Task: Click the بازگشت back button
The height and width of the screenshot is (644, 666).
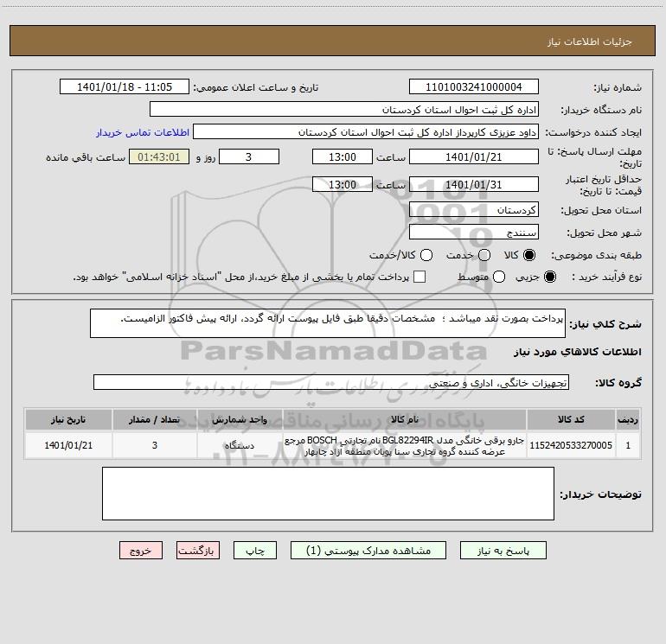Action: point(198,550)
